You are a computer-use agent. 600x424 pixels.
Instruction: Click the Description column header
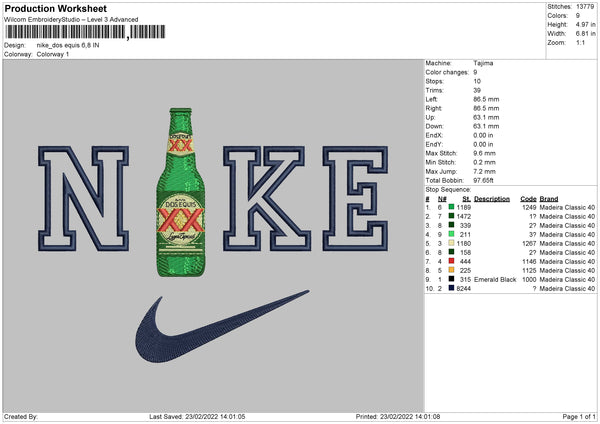point(492,199)
